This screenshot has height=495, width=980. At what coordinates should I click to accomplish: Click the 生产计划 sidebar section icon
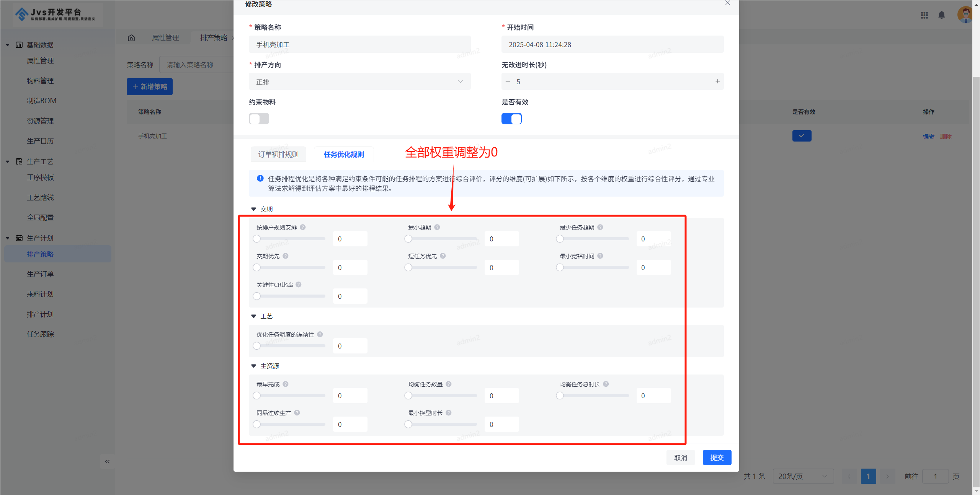pos(19,238)
